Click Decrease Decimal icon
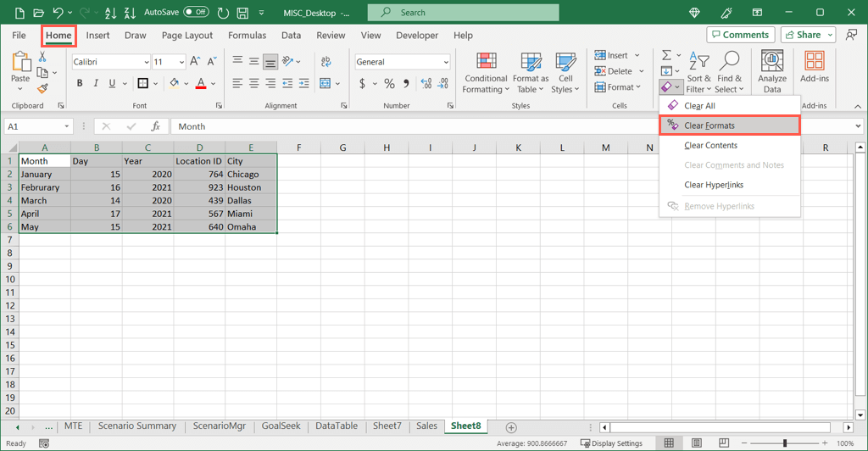This screenshot has height=451, width=868. click(x=442, y=84)
